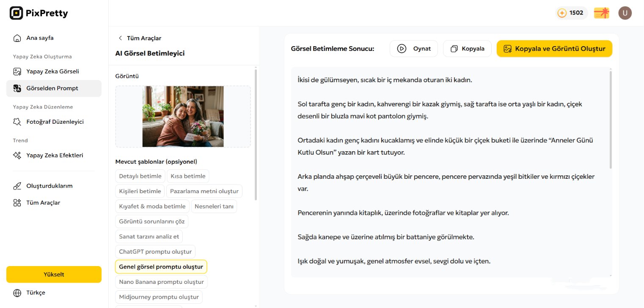644x308 pixels.
Task: Open Yapay Zeka Görseli menu item
Action: [x=54, y=72]
